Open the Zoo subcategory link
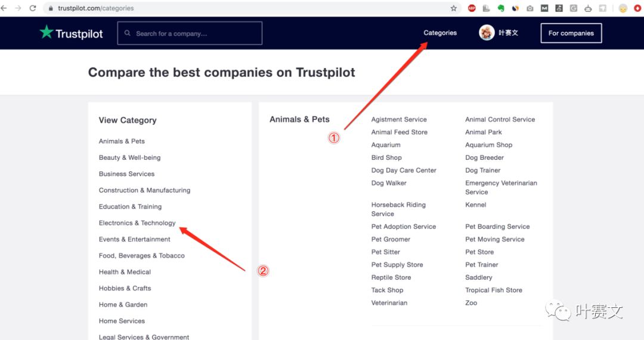Viewport: 644px width, 340px height. [x=471, y=303]
